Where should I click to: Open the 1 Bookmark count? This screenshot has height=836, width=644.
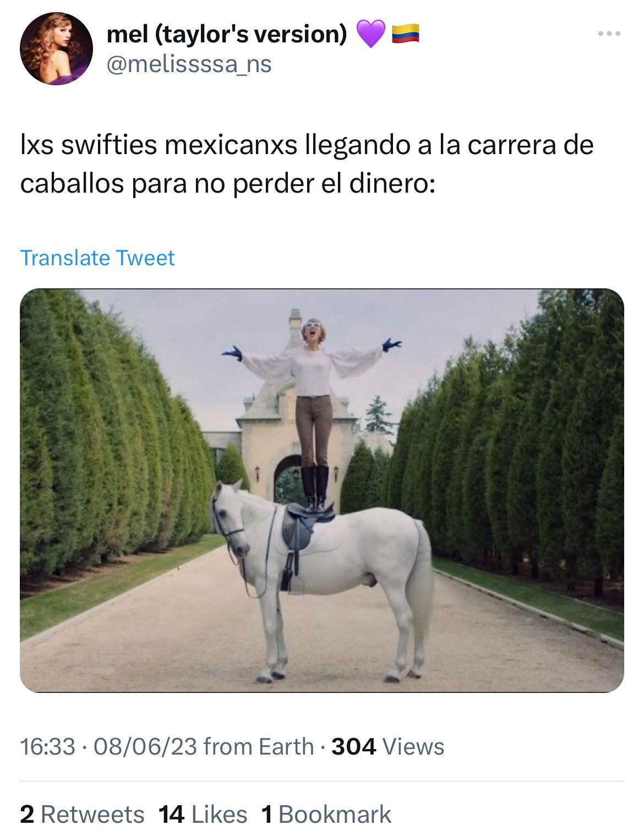[x=326, y=815]
